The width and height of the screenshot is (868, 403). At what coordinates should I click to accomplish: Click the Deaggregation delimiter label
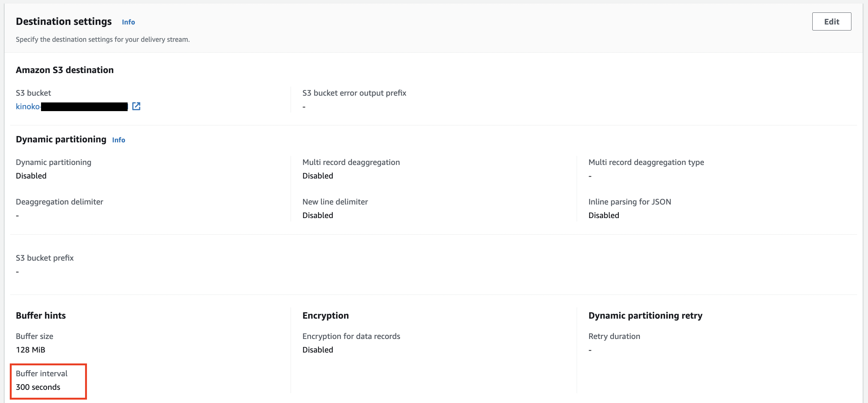pyautogui.click(x=59, y=202)
